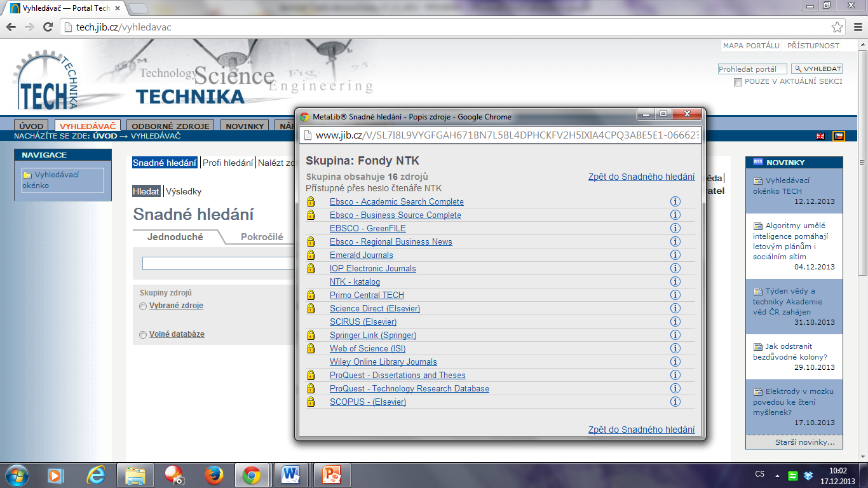The image size is (868, 488).
Task: Click the Snadné hledání query input field
Action: [219, 263]
